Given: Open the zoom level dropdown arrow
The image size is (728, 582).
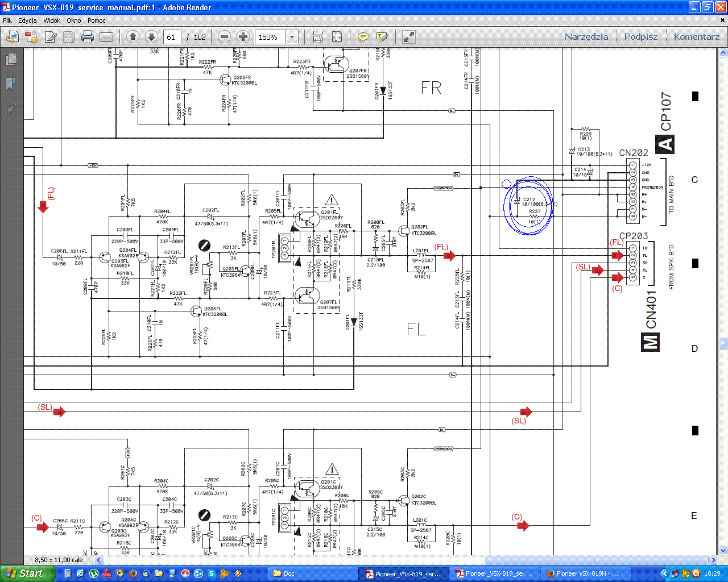Looking at the screenshot, I should 292,37.
